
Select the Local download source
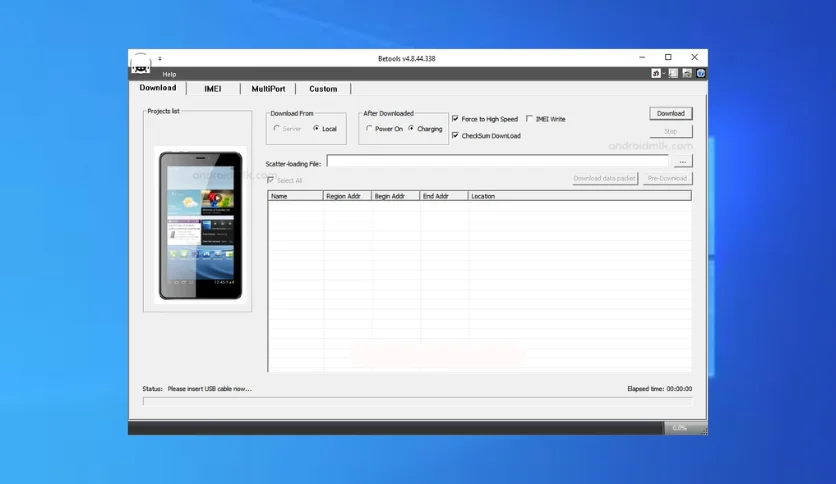click(325, 128)
